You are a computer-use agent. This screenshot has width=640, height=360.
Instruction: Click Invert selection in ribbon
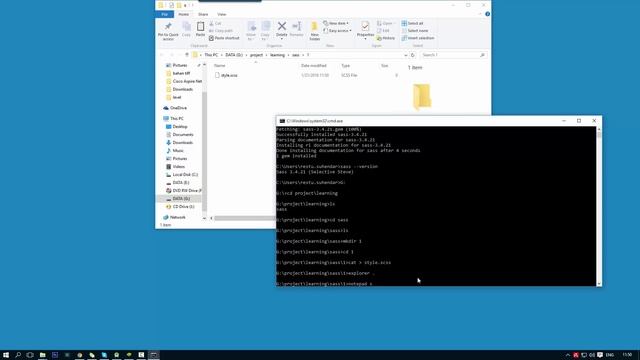tap(418, 38)
